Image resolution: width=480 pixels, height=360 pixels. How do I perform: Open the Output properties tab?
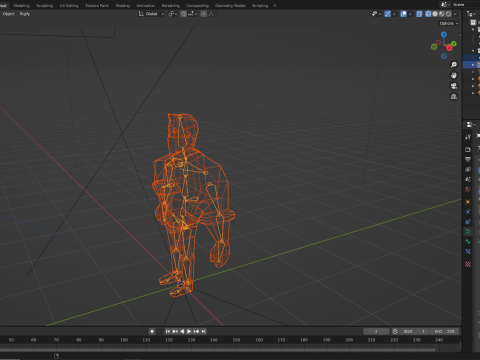point(468,159)
